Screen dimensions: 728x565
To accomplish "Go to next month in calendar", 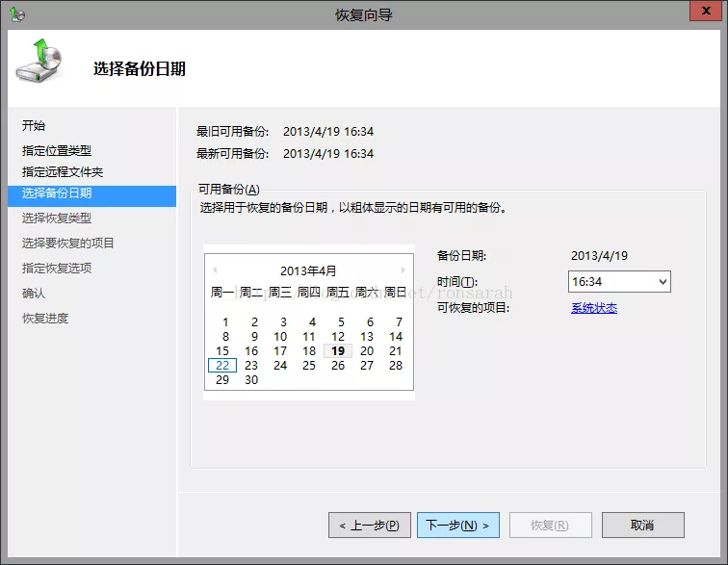I will point(403,270).
